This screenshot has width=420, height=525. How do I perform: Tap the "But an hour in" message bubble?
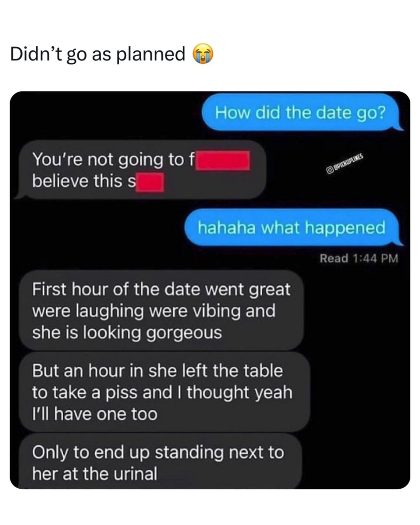pos(164,392)
